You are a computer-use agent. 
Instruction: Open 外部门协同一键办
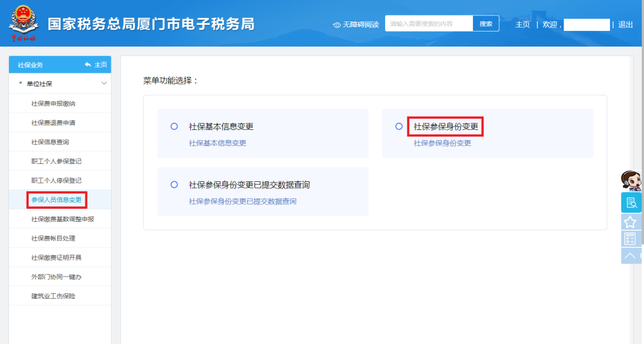coord(56,277)
